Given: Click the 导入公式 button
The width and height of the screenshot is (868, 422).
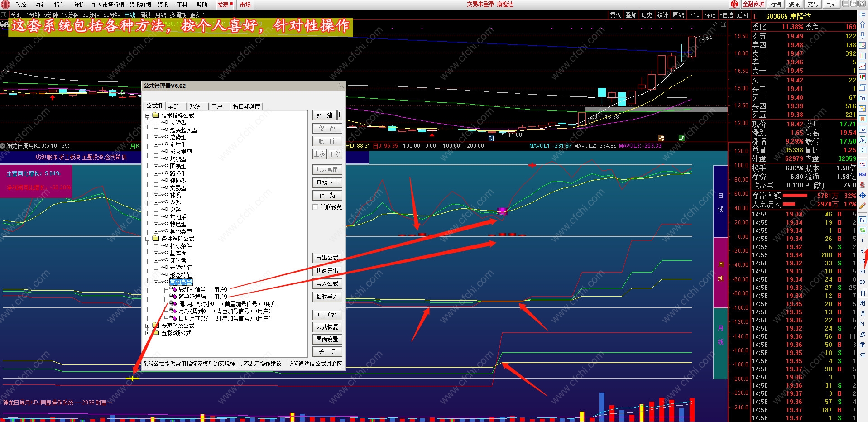Looking at the screenshot, I should click(x=327, y=283).
